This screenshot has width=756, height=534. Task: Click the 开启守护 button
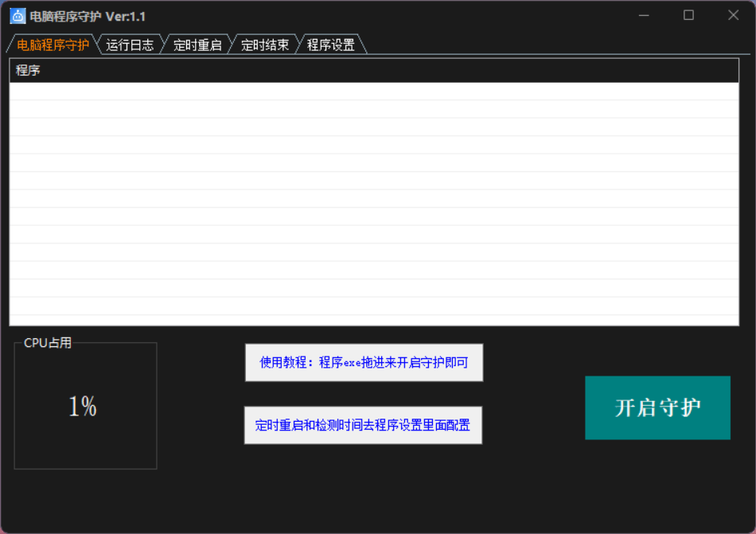point(657,407)
